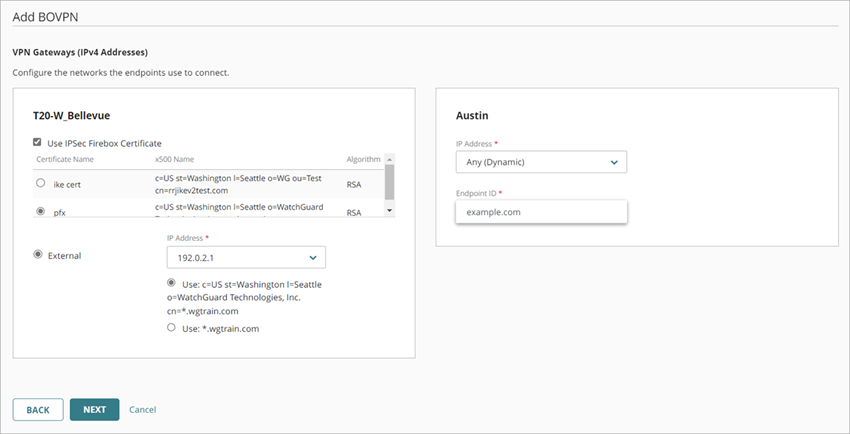Viewport: 850px width, 434px height.
Task: Click the BACK button
Action: coord(38,410)
